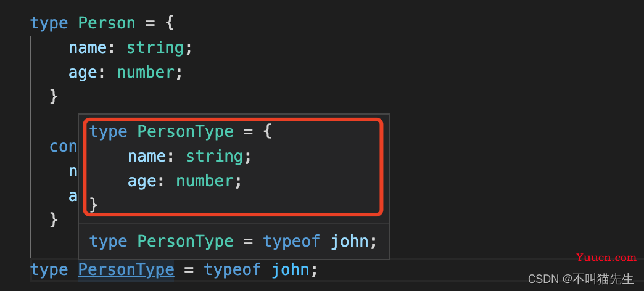This screenshot has width=644, height=291.
Task: Click the CSDN author watermark text
Action: tap(580, 279)
